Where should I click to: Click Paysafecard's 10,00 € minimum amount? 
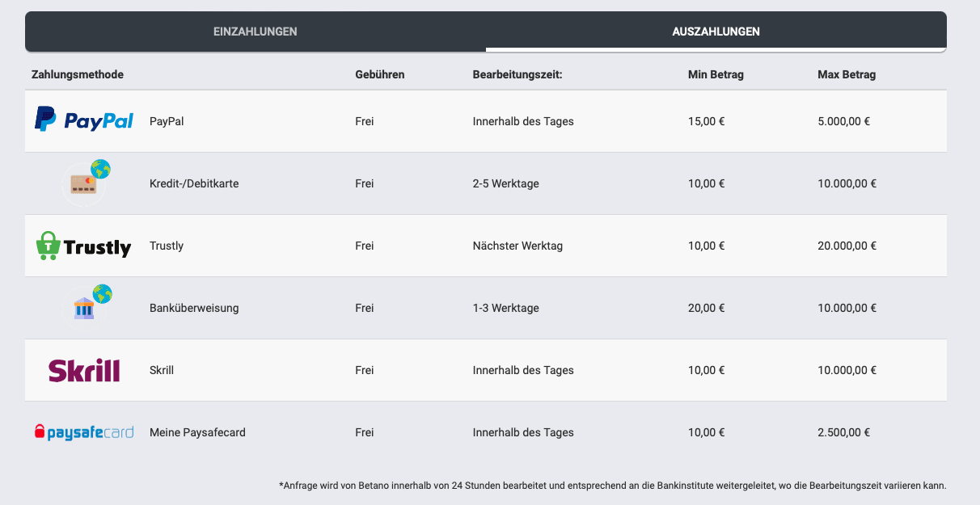[x=706, y=432]
